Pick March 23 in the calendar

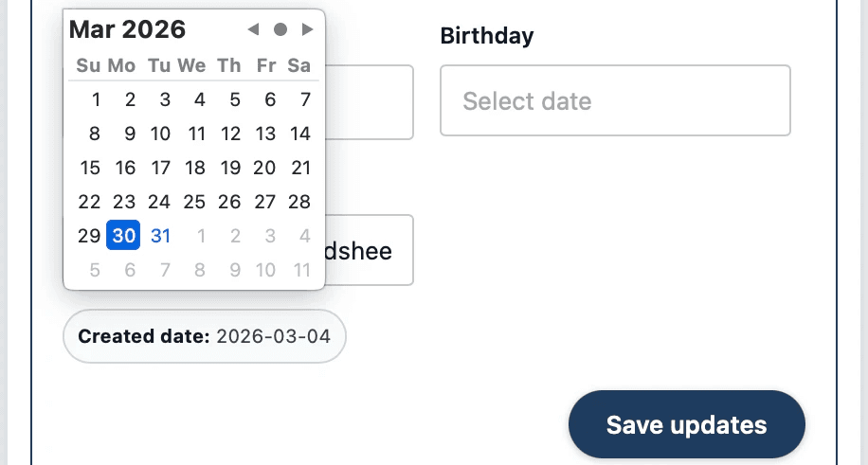coord(124,202)
